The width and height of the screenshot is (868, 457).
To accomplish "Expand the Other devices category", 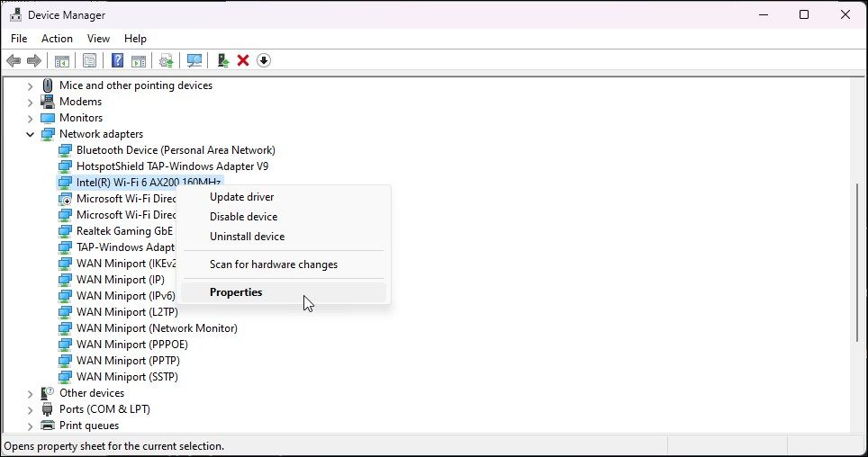I will (31, 393).
